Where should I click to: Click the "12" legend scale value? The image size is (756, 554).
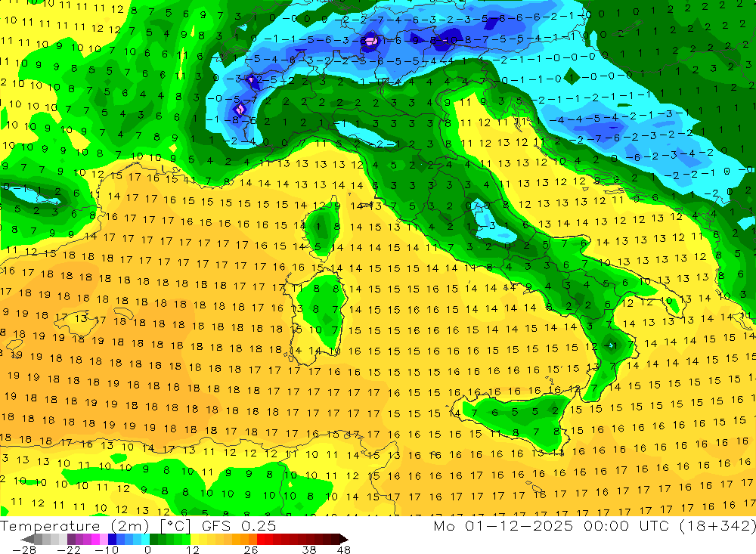(x=192, y=549)
